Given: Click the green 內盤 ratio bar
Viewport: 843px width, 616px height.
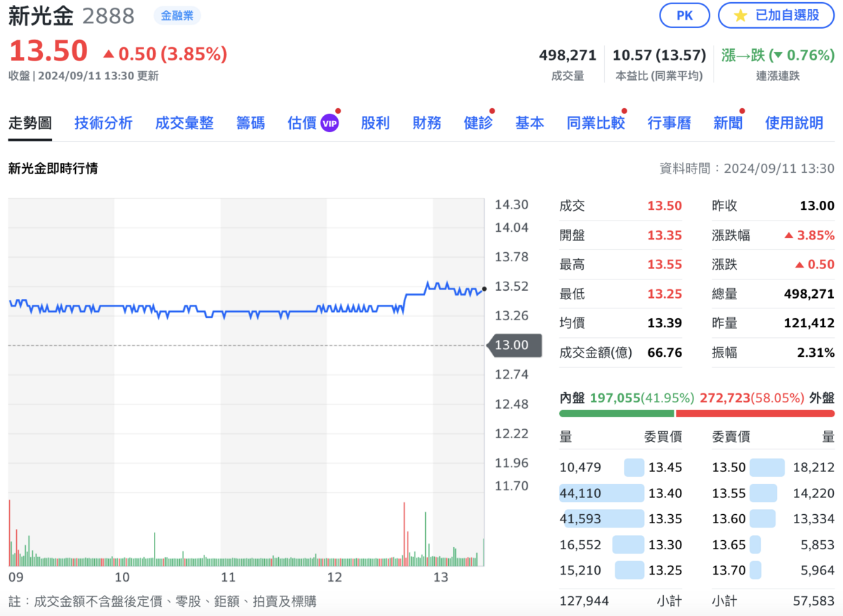Looking at the screenshot, I should tap(617, 414).
